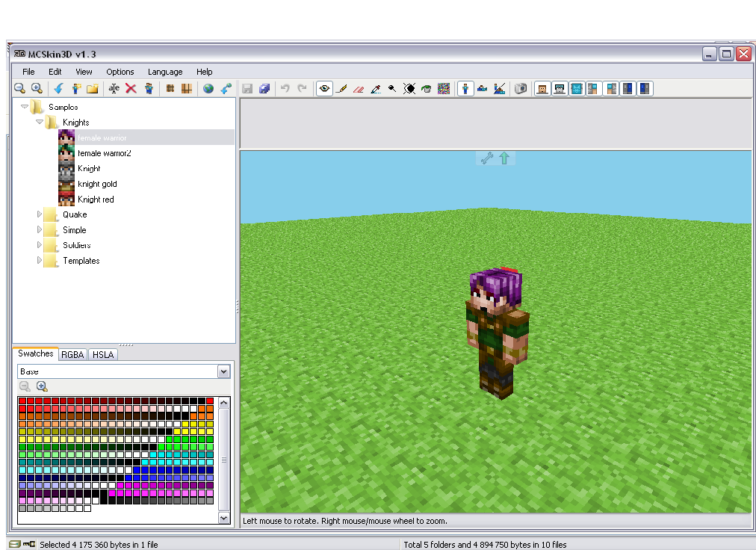Screen dimensions: 756x550
Task: Click the globe upload icon
Action: [x=208, y=88]
